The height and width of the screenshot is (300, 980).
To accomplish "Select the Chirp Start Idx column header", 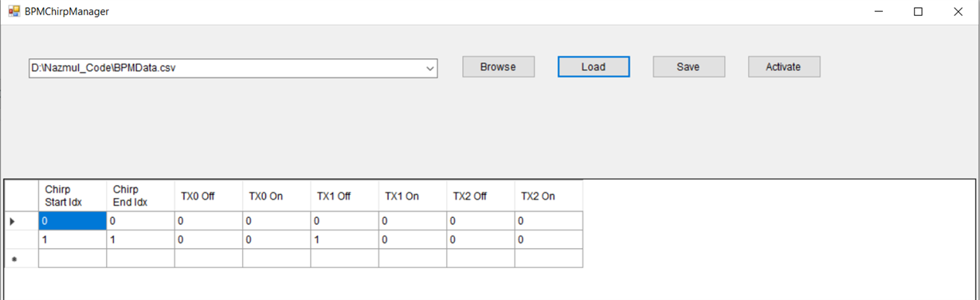I will (73, 196).
